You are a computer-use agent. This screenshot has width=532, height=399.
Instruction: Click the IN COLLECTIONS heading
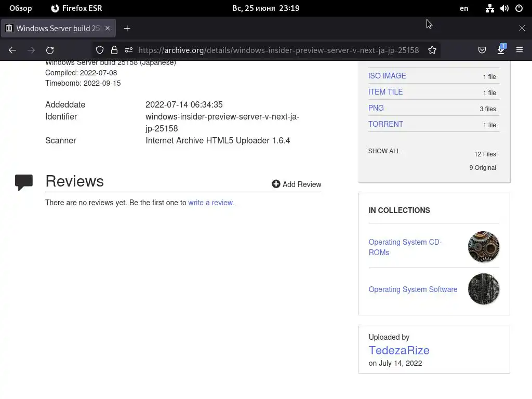[x=399, y=210]
